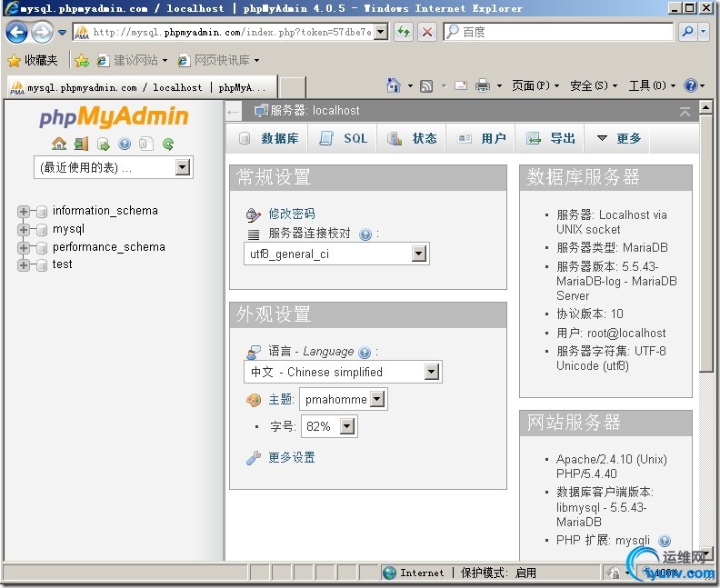Viewport: 720px width, 588px height.
Task: Open the font size dropdown showing 82%
Action: 329,426
